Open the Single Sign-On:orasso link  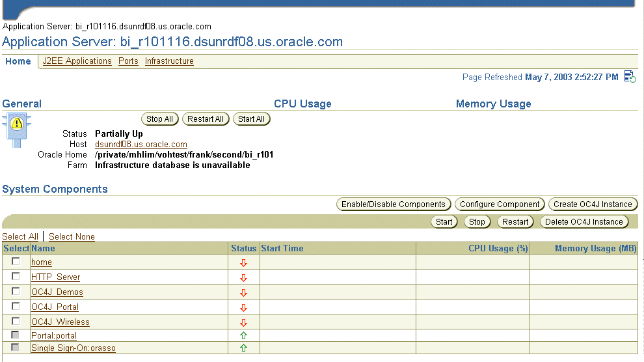[74, 348]
